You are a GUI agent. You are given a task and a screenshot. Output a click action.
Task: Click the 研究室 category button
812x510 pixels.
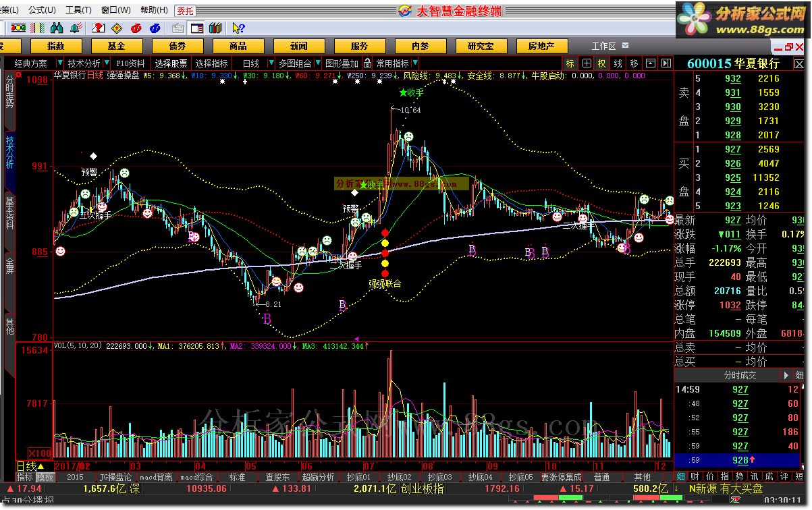pos(481,46)
